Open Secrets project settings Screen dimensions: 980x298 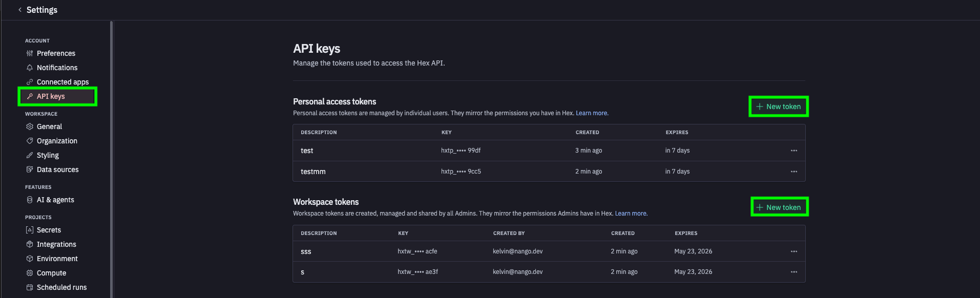[49, 230]
